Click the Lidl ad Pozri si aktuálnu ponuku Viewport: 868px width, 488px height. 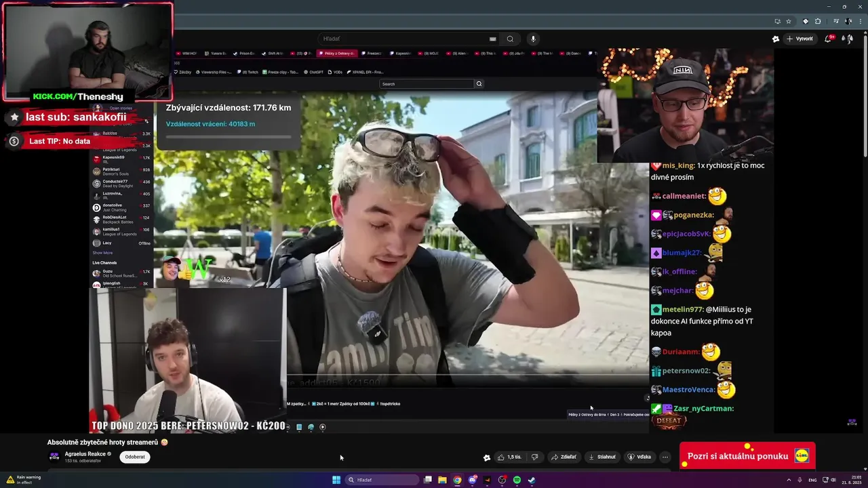click(x=747, y=456)
